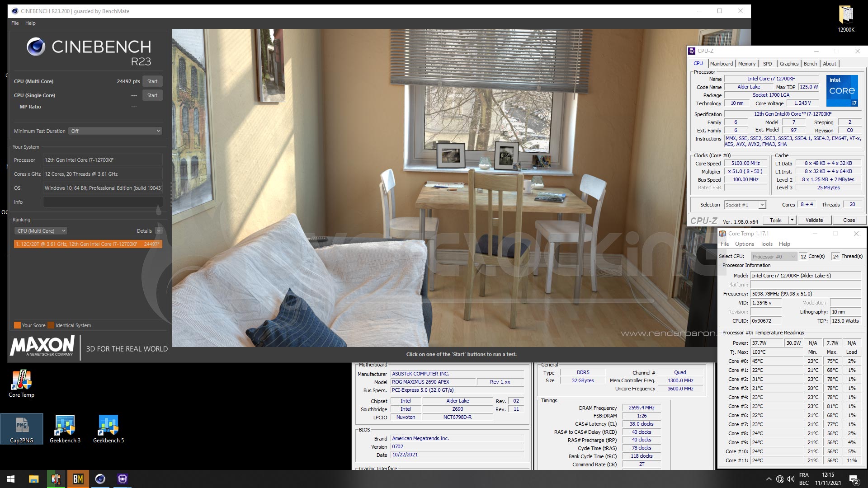The height and width of the screenshot is (488, 868).
Task: Open the CPU-Z Socket #1 selection dropdown
Action: (745, 205)
